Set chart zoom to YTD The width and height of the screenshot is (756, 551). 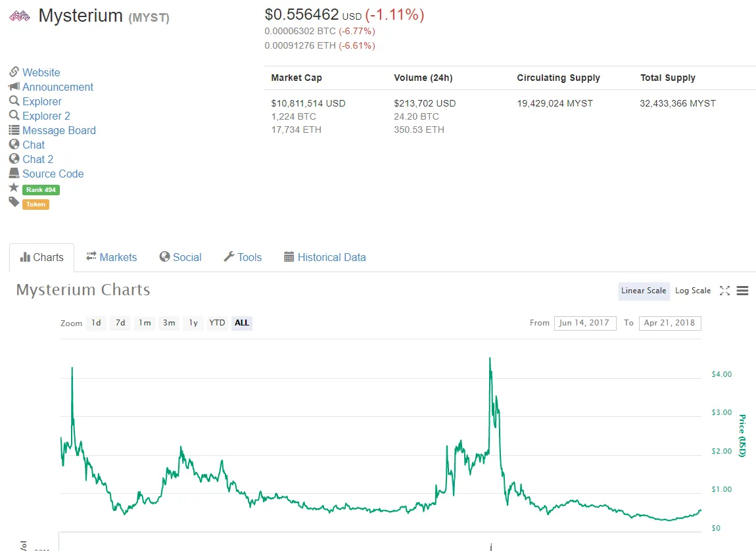click(x=217, y=323)
